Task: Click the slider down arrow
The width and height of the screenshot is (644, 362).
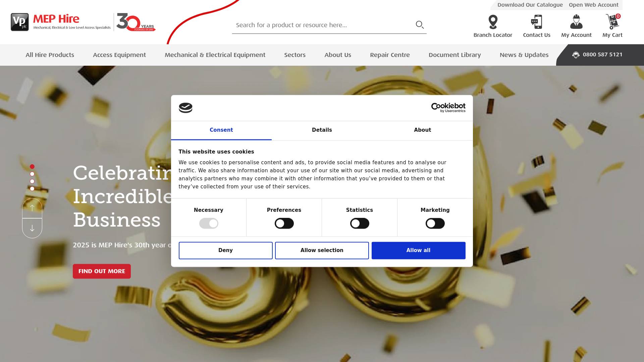Action: click(32, 228)
